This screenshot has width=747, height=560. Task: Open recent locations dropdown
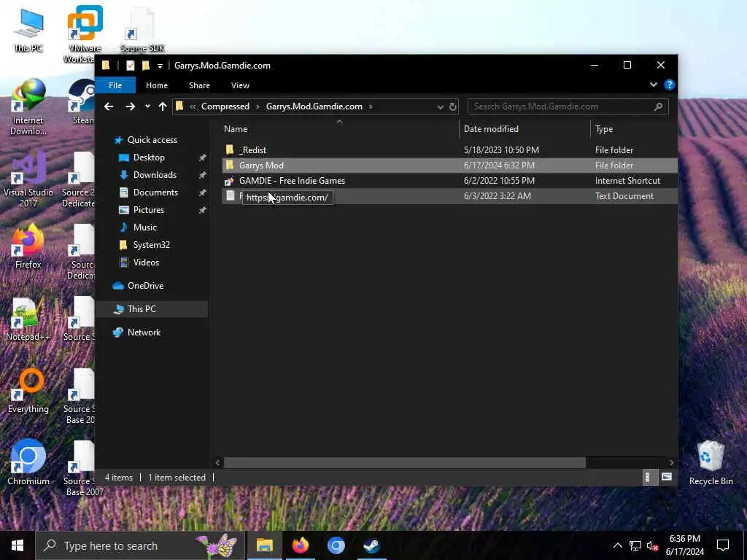tap(147, 106)
